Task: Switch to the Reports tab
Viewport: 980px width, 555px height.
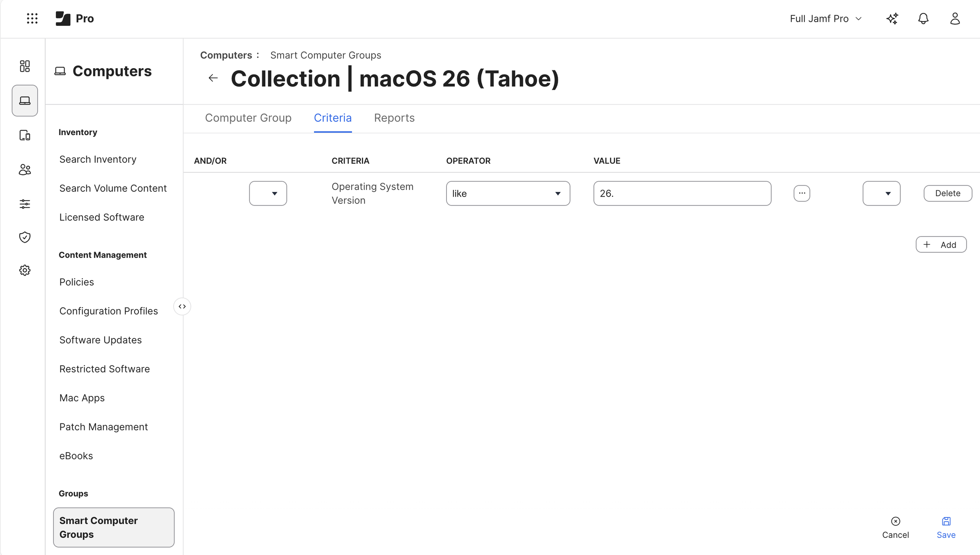Action: [x=394, y=118]
